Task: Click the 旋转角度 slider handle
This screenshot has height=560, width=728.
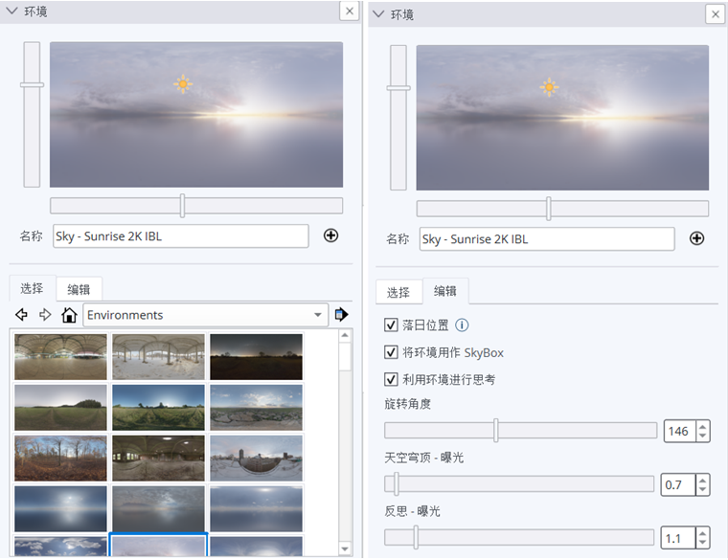Action: (x=496, y=431)
